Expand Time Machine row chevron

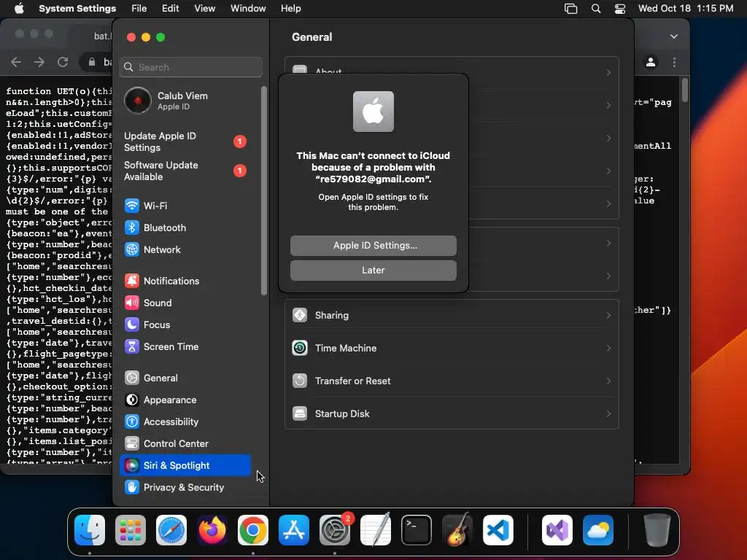[x=608, y=348]
